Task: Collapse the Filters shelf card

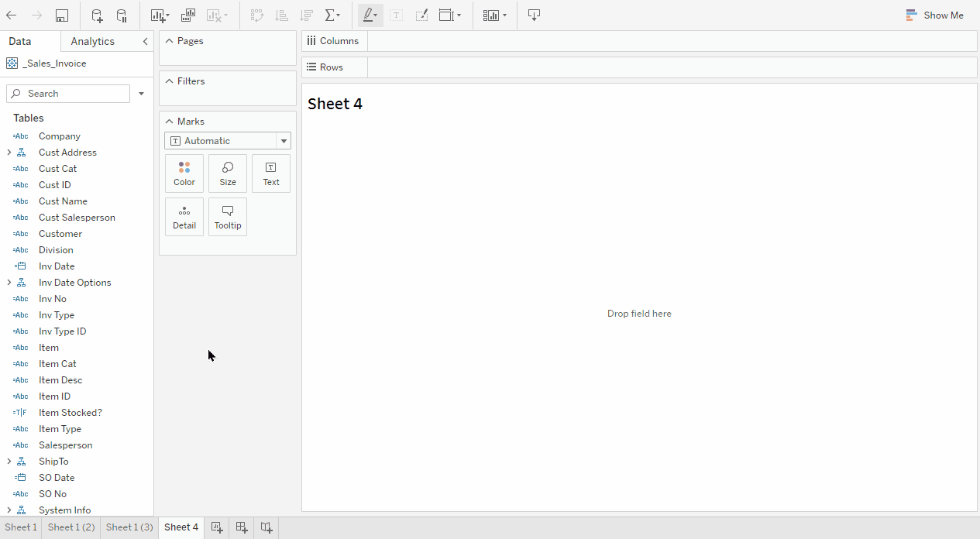Action: [169, 81]
